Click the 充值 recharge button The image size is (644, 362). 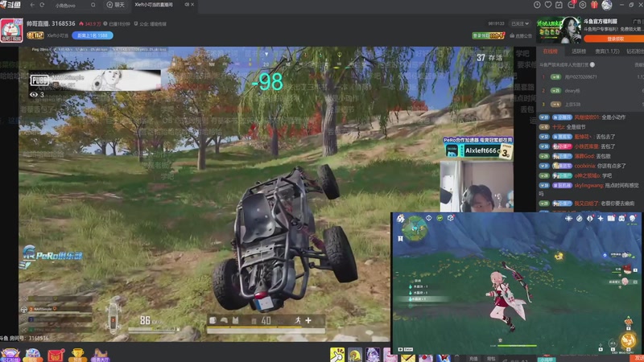click(x=473, y=359)
